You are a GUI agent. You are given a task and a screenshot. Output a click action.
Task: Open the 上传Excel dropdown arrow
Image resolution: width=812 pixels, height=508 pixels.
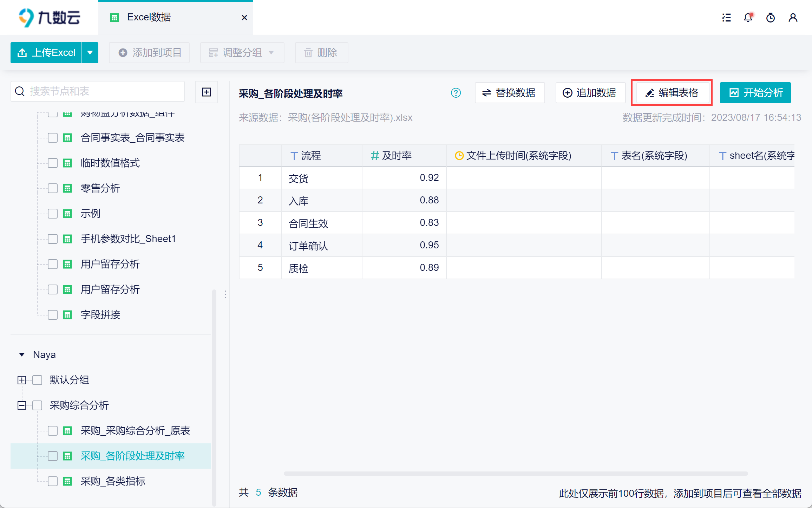coord(90,53)
